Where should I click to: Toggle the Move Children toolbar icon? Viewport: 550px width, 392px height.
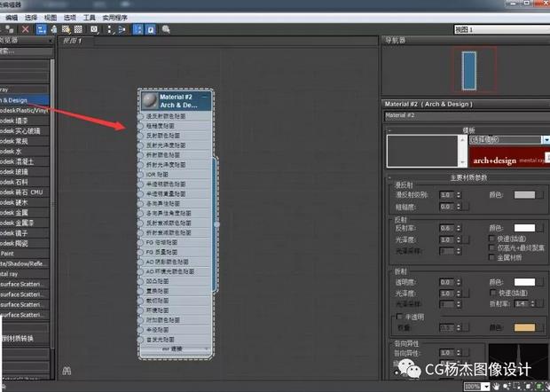pyautogui.click(x=41, y=29)
